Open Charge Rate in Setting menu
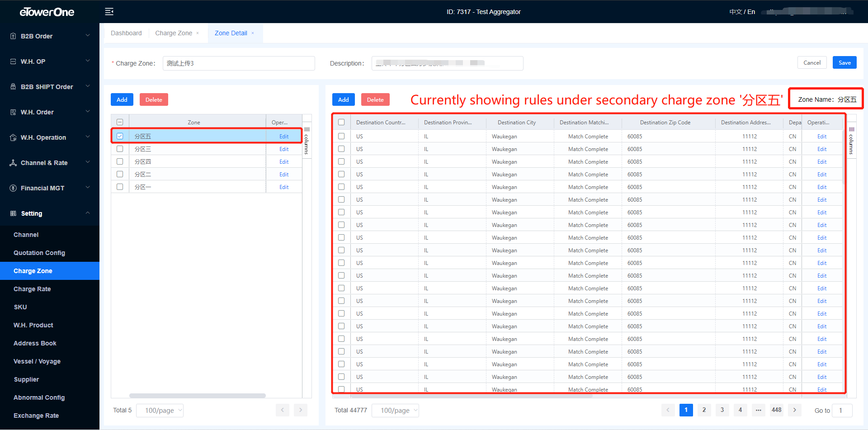The height and width of the screenshot is (430, 868). point(32,289)
